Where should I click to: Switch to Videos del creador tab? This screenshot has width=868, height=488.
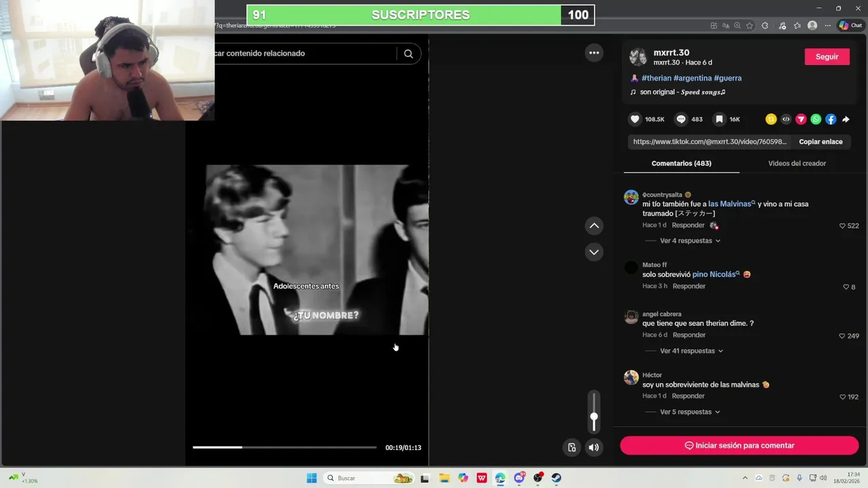point(797,163)
